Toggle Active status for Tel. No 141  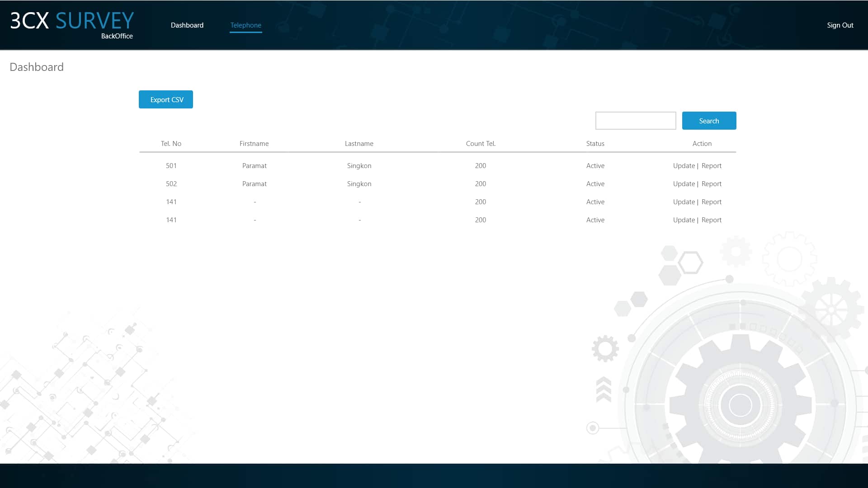point(595,202)
